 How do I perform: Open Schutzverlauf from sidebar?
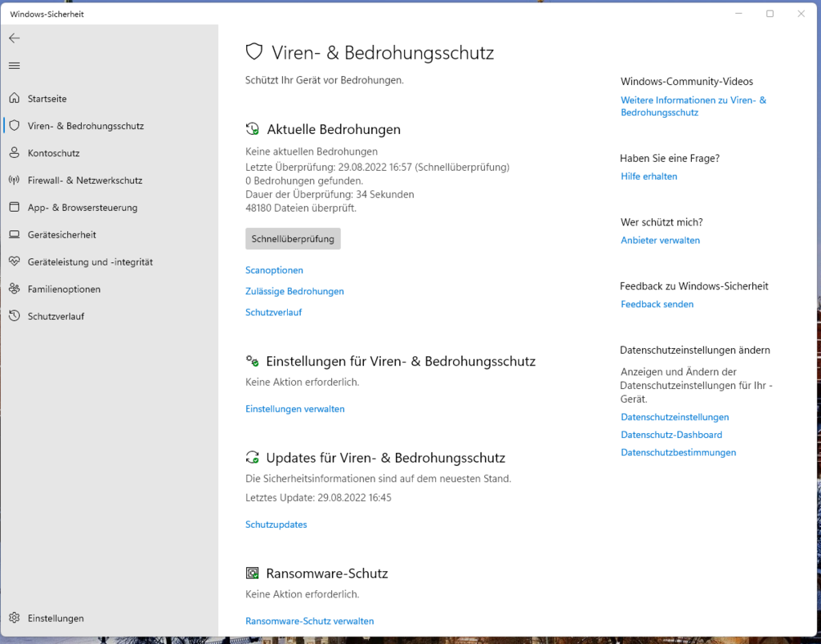(56, 316)
